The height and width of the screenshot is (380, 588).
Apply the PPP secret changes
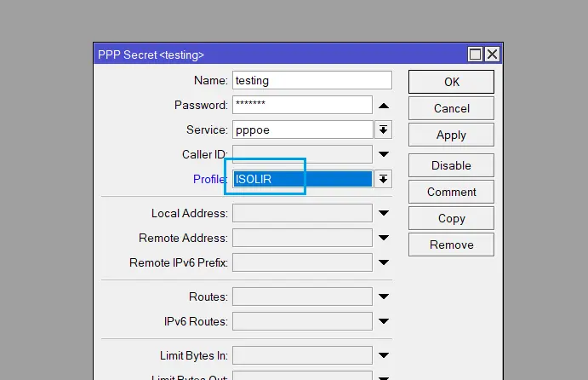pos(451,135)
